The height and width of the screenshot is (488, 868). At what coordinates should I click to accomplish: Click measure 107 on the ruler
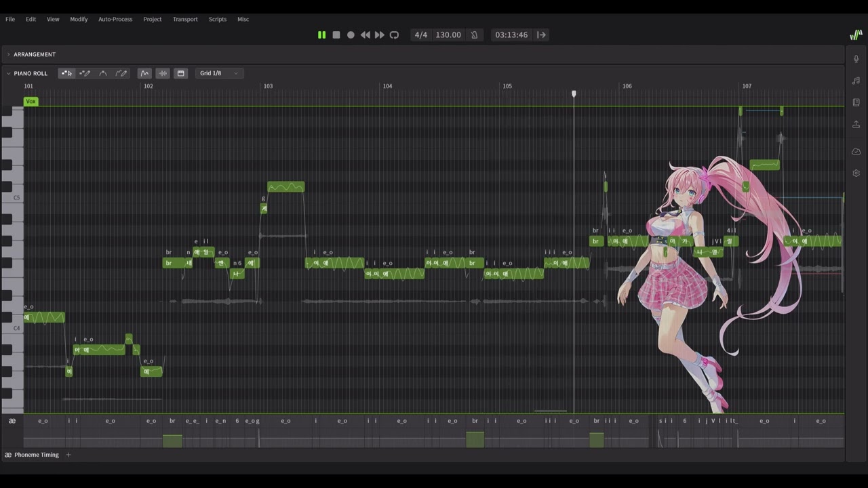coord(747,86)
